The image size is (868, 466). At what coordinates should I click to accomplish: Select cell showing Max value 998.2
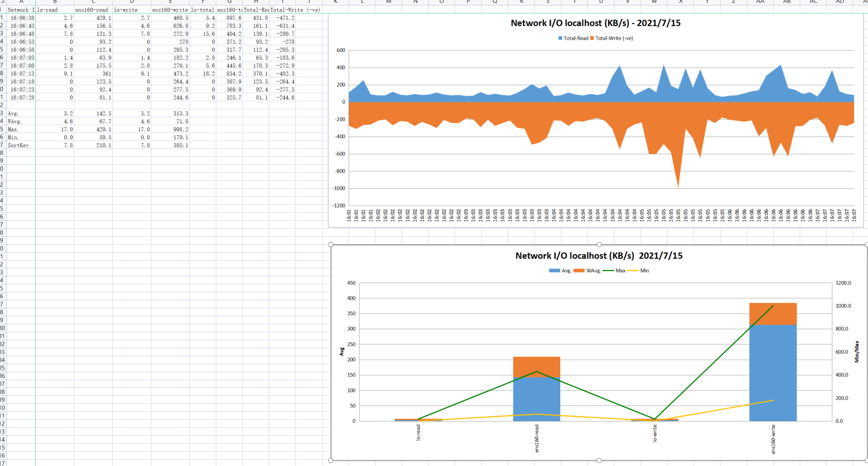point(170,129)
